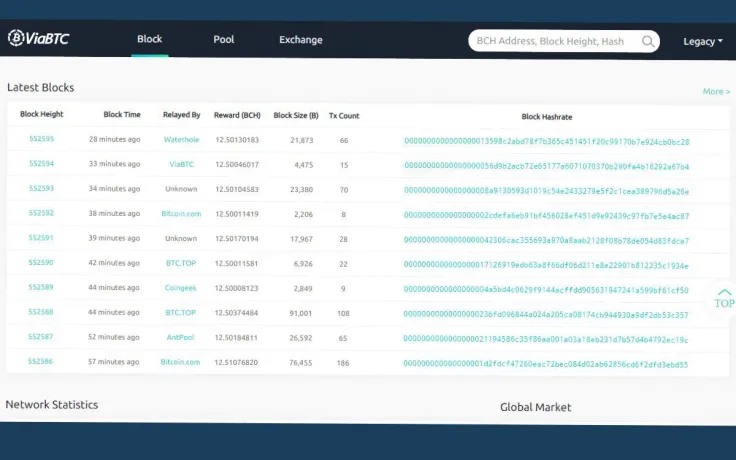Open the hash of block 552591

546,241
